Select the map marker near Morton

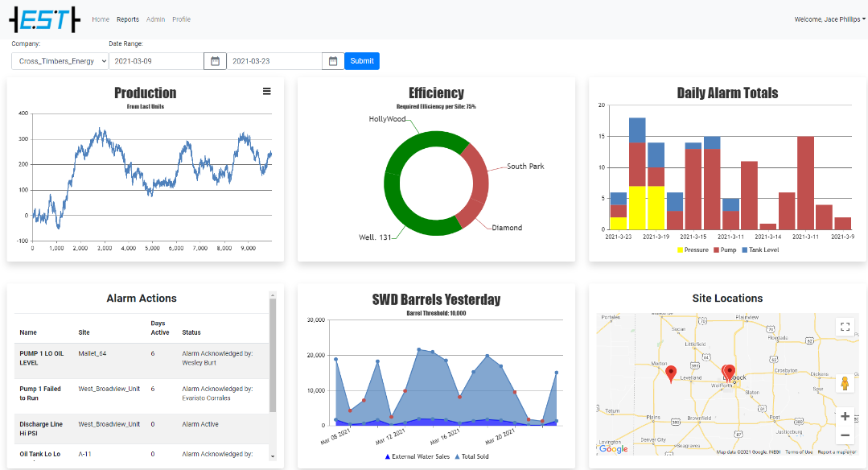(671, 373)
